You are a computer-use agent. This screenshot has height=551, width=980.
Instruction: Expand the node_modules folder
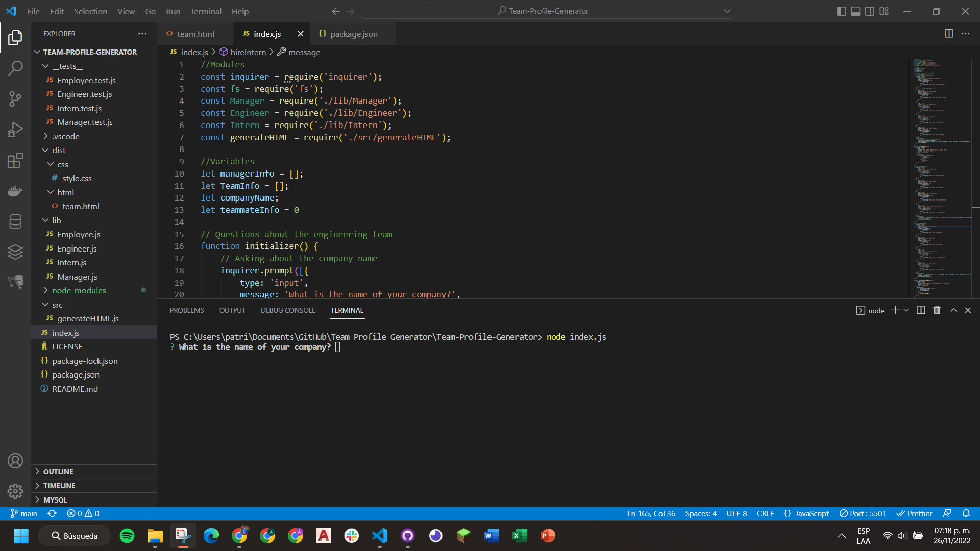79,290
